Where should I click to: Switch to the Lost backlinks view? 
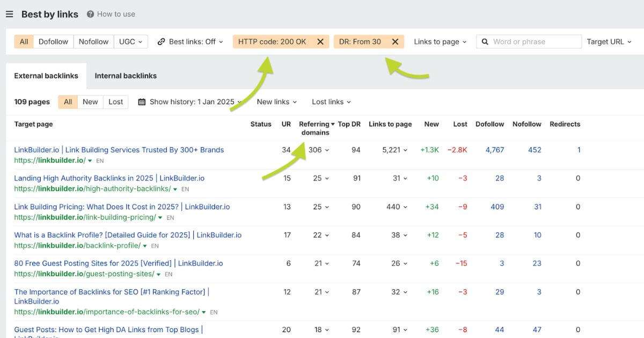(115, 101)
